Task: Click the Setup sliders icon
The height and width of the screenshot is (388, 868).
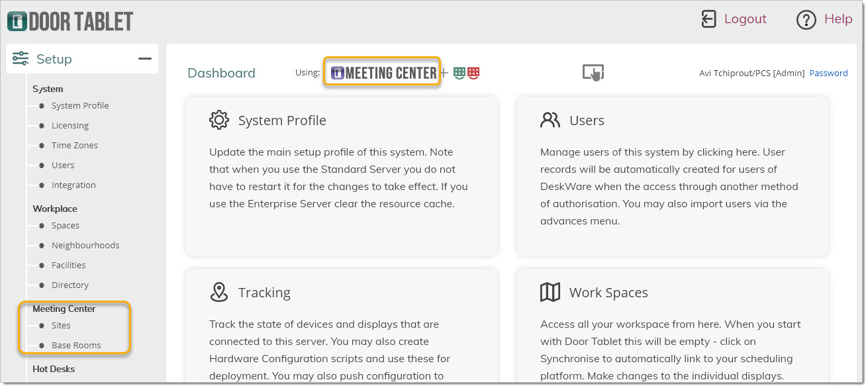Action: pyautogui.click(x=21, y=59)
